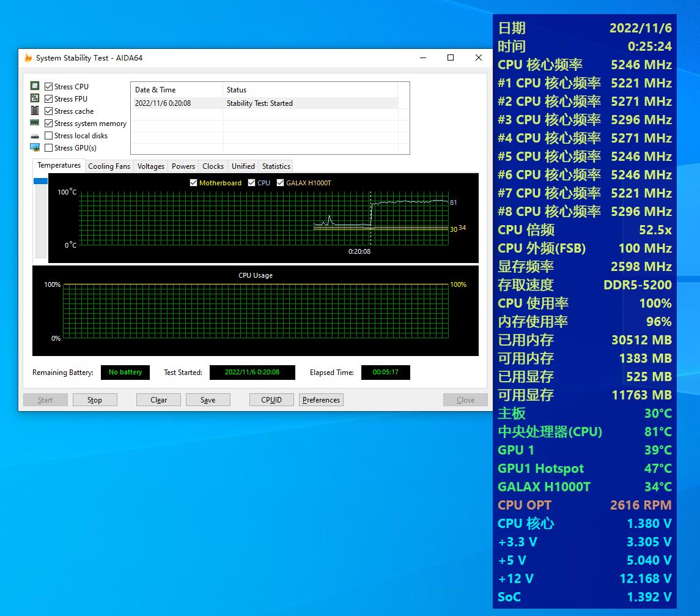This screenshot has width=700, height=616.
Task: Toggle the Motherboard temperature graph checkbox
Action: pos(194,183)
